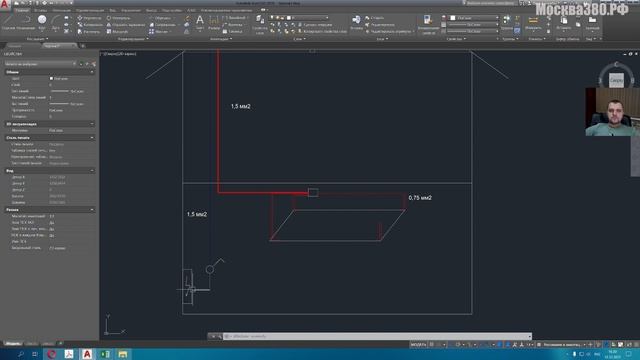The image size is (640, 360).
Task: Click the Цвет ПоСлою swatch in palette
Action: pos(51,78)
